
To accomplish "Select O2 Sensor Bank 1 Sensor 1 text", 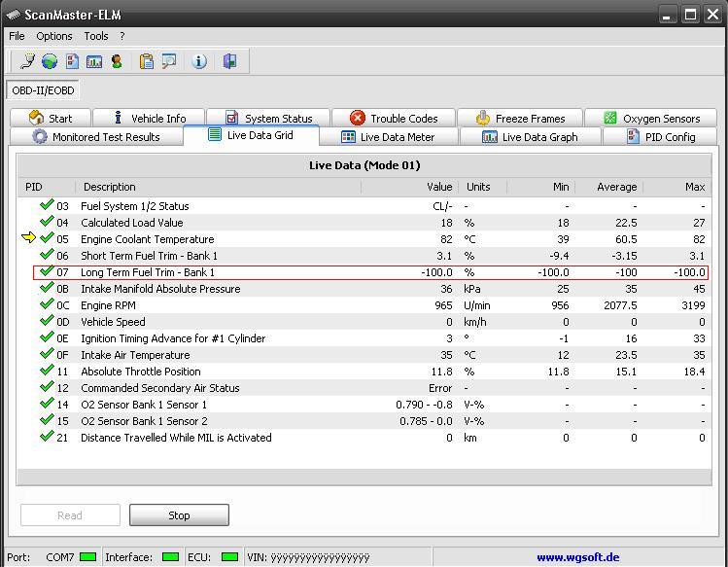I will tap(144, 405).
